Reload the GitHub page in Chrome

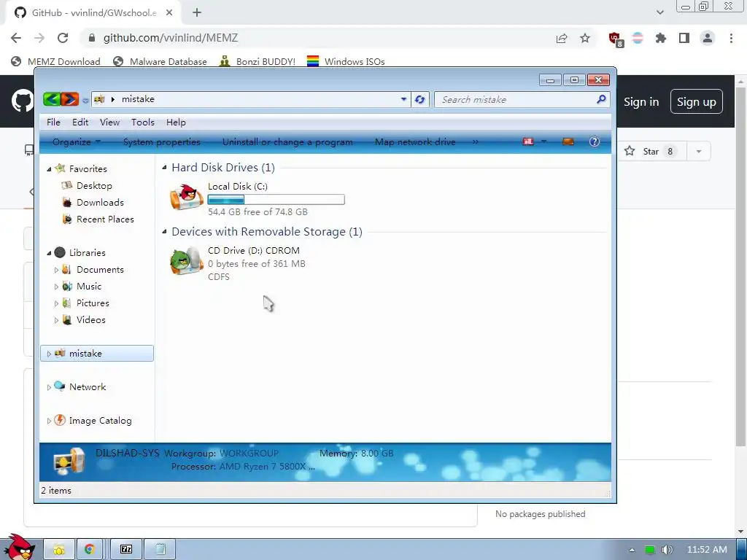(x=63, y=38)
